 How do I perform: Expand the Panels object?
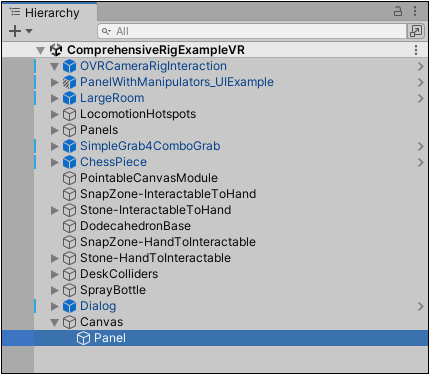pyautogui.click(x=54, y=130)
